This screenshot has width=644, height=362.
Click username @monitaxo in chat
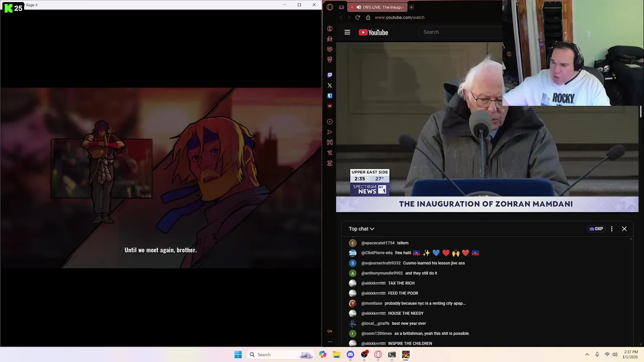pos(372,303)
